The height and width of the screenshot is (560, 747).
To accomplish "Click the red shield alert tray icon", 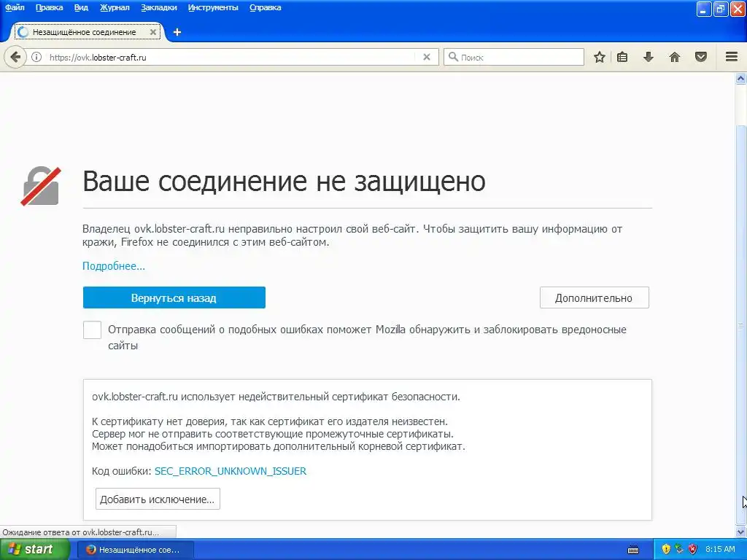I will (693, 549).
